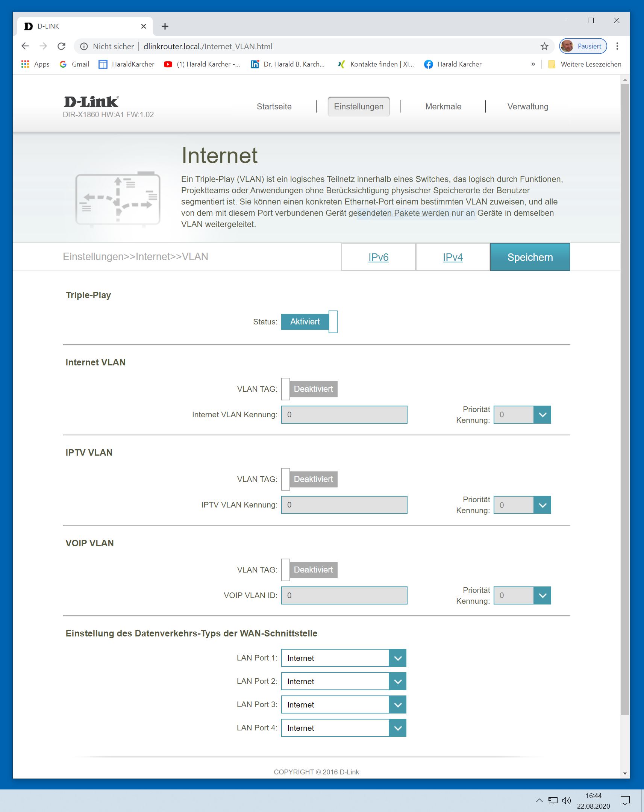Open the Gmail bookmark
This screenshot has width=644, height=812.
tap(74, 64)
